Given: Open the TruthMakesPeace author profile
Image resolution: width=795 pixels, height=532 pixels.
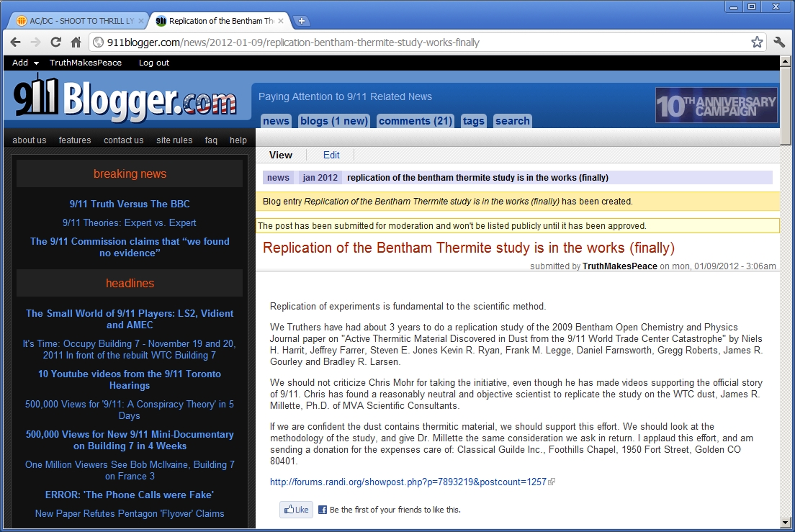Looking at the screenshot, I should (619, 266).
